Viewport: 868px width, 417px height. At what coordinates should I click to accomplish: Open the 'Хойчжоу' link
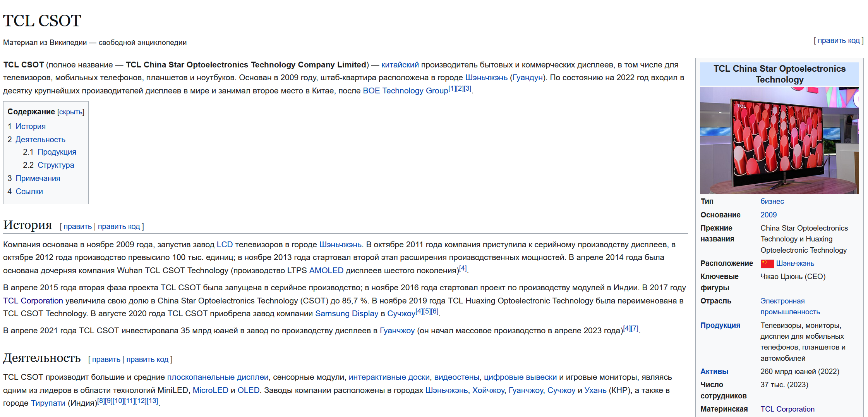[488, 390]
